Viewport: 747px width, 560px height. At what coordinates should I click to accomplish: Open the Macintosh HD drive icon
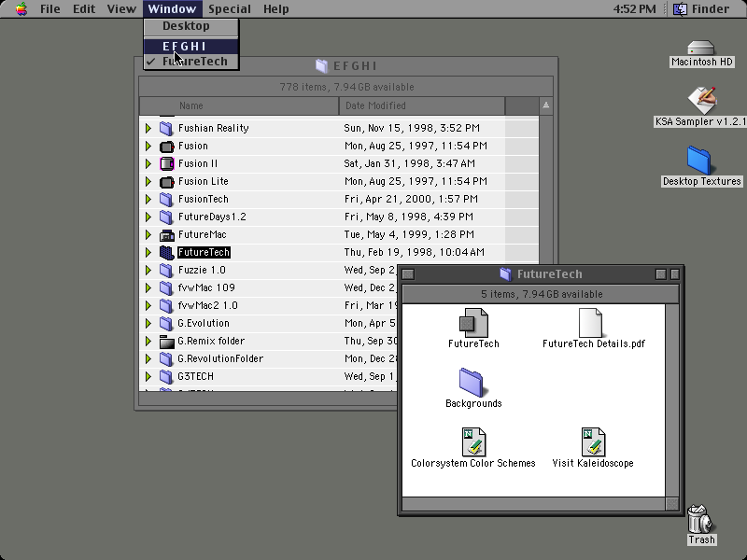point(701,49)
